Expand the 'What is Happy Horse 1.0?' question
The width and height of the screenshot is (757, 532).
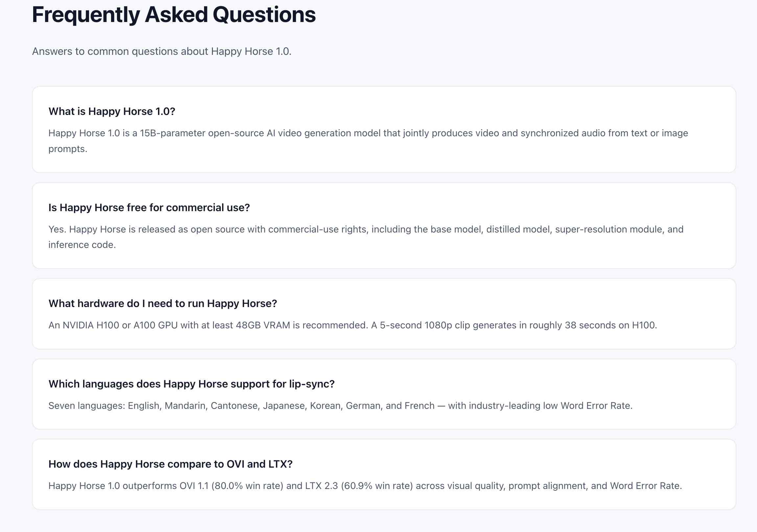point(112,111)
